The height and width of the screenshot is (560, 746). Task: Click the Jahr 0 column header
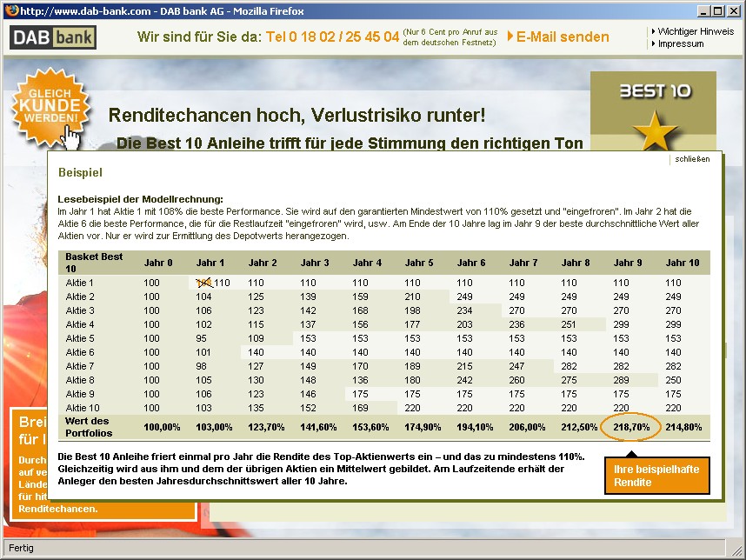(x=158, y=263)
